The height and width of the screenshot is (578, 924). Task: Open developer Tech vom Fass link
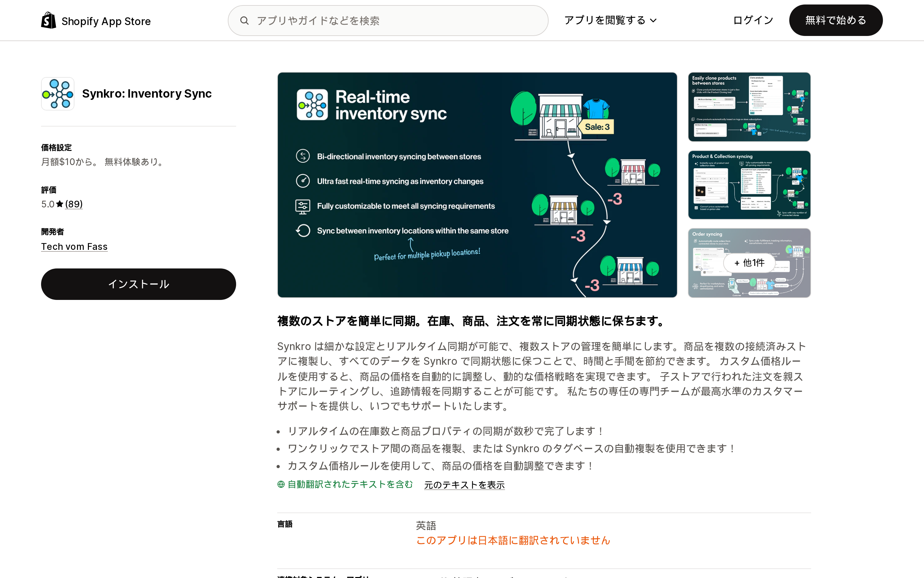tap(74, 247)
